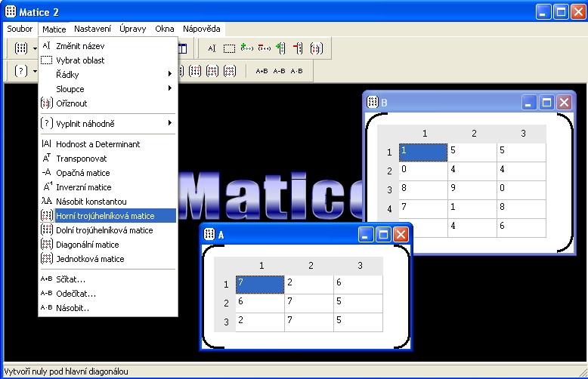Screen dimensions: 588x379
Task: Open the Soubor menu
Action: 20,29
